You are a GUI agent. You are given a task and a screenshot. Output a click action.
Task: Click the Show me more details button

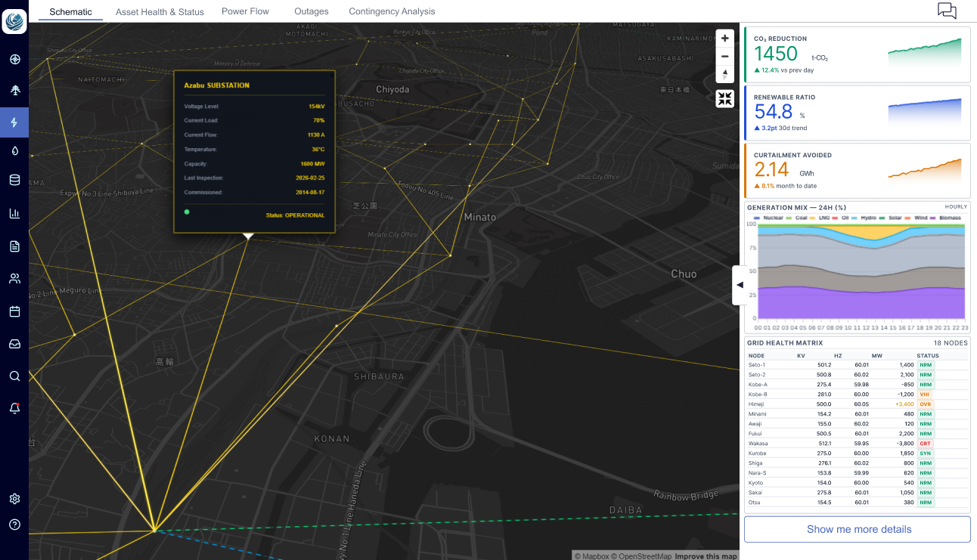coord(858,529)
